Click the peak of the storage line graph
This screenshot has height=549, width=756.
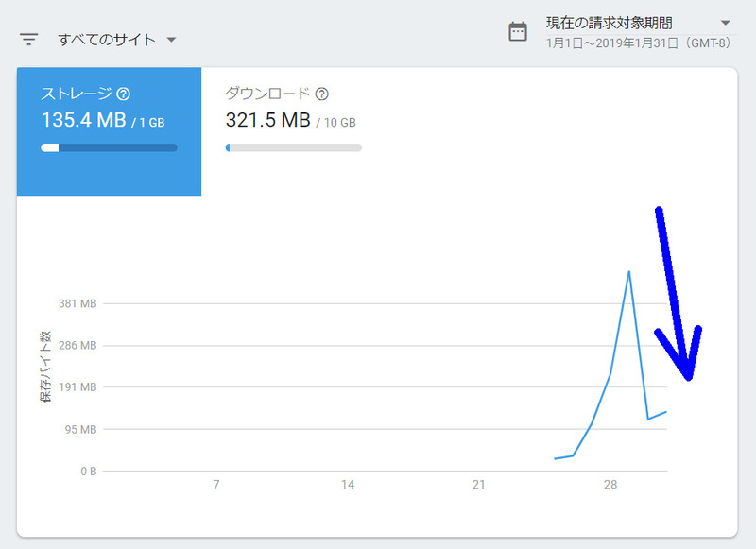tap(629, 272)
